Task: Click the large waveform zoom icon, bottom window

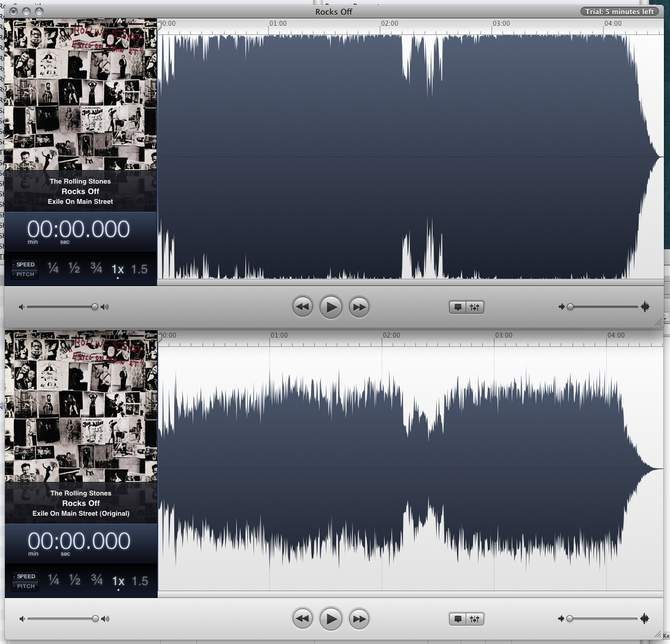Action: 645,619
